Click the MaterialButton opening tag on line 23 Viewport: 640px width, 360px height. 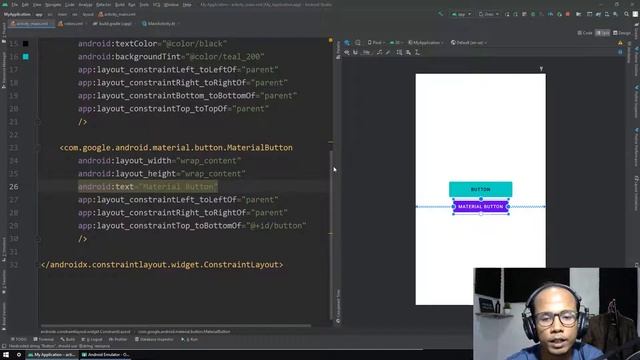[176, 147]
